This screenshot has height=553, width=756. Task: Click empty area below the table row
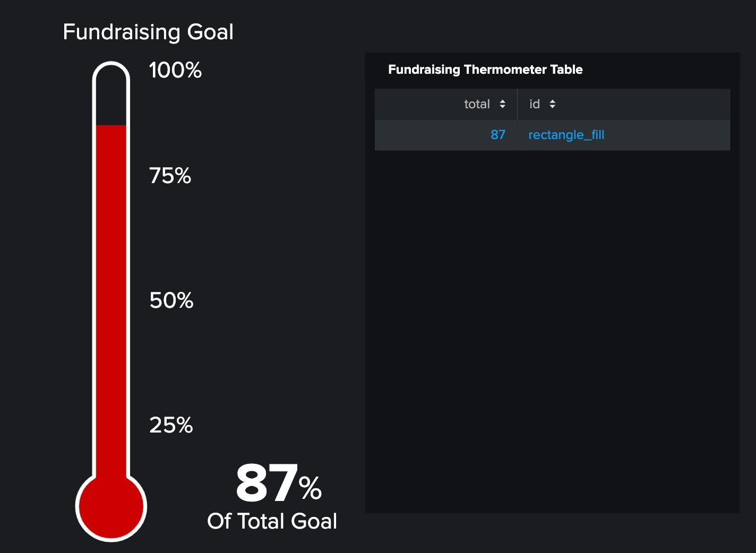point(552,329)
